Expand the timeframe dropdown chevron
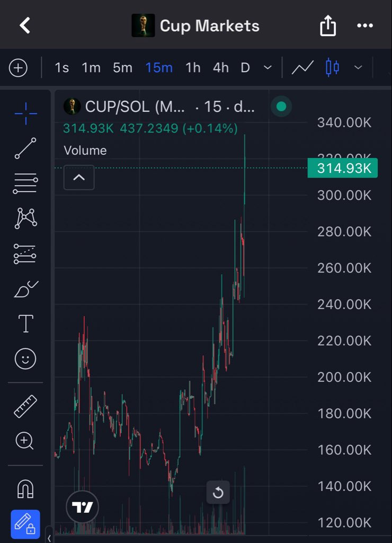392x543 pixels. (x=268, y=67)
